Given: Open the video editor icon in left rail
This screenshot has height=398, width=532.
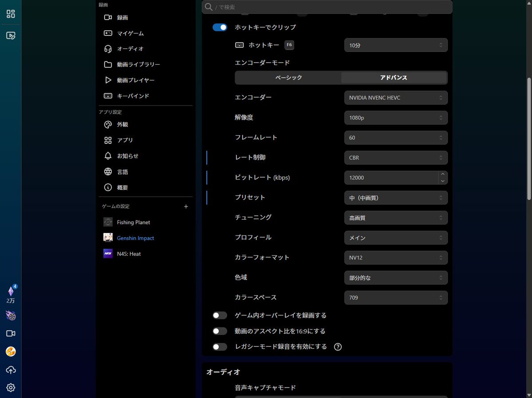Looking at the screenshot, I should click(x=11, y=35).
